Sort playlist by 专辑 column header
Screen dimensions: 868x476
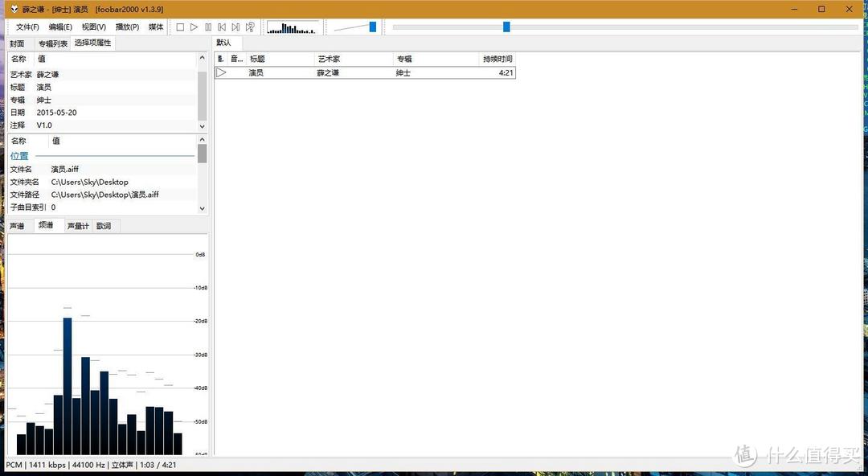click(436, 59)
